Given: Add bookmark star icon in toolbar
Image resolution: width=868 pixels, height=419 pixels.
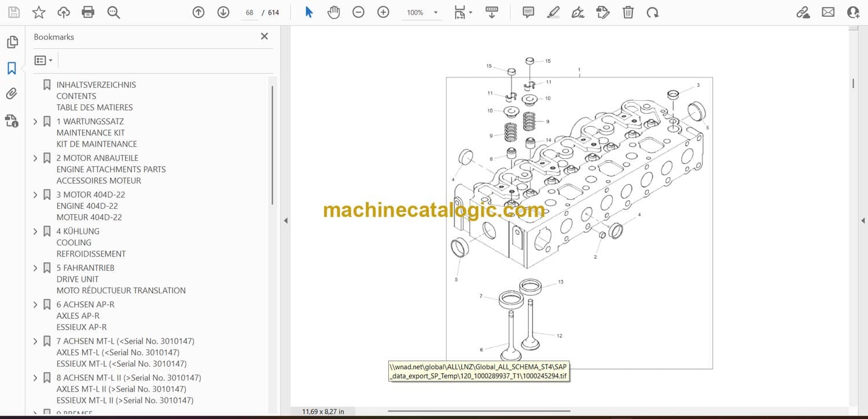Looking at the screenshot, I should (x=38, y=12).
